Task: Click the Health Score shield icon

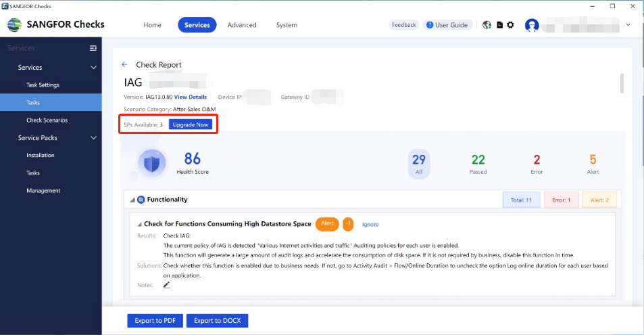Action: point(151,163)
